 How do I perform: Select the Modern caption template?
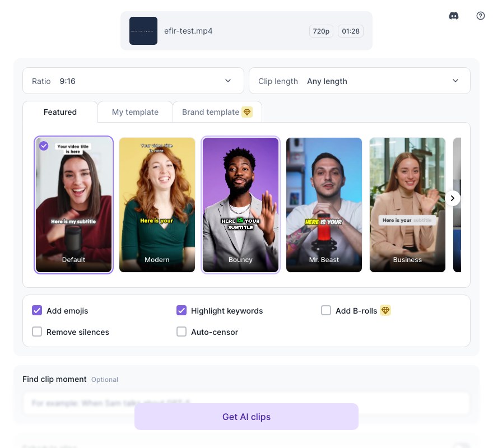157,204
